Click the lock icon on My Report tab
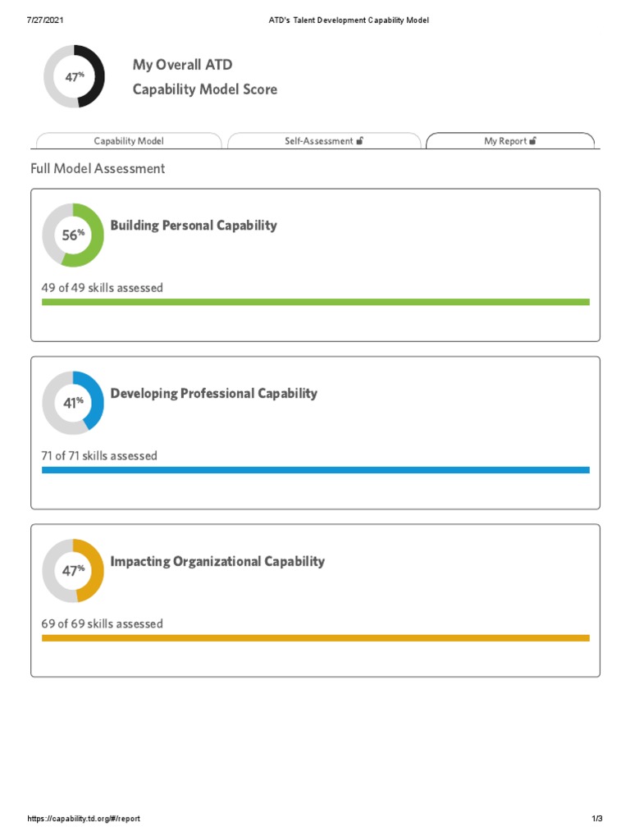630x840 pixels. coord(532,141)
